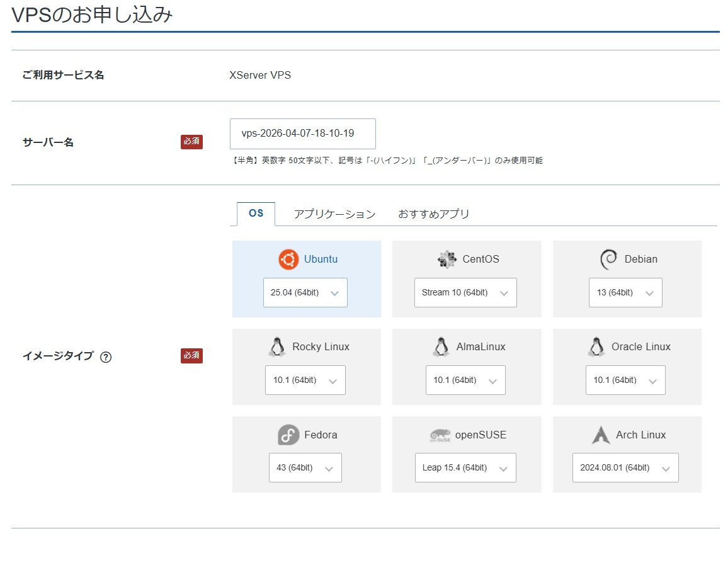Open the Ubuntu version dropdown
Image resolution: width=728 pixels, height=582 pixels.
pos(305,292)
